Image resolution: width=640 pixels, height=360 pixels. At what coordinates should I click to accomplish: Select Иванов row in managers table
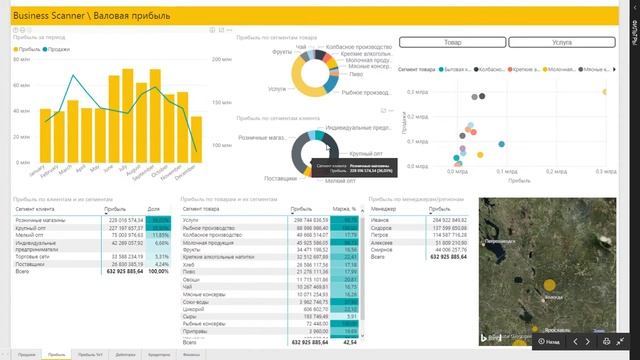point(419,220)
